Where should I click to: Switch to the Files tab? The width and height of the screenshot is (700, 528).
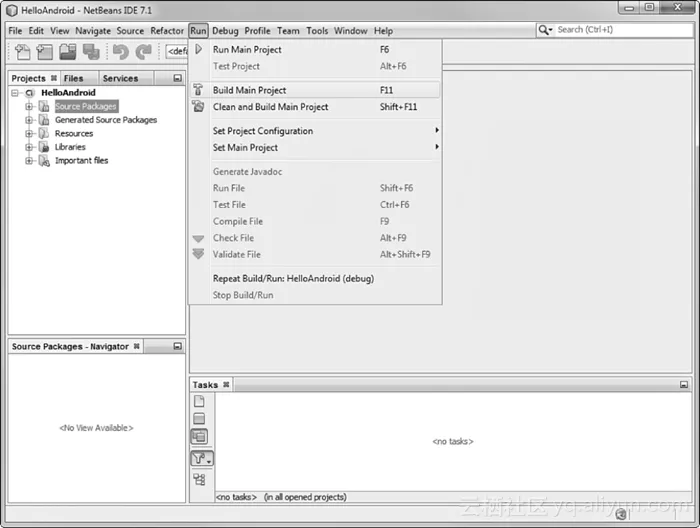(74, 78)
